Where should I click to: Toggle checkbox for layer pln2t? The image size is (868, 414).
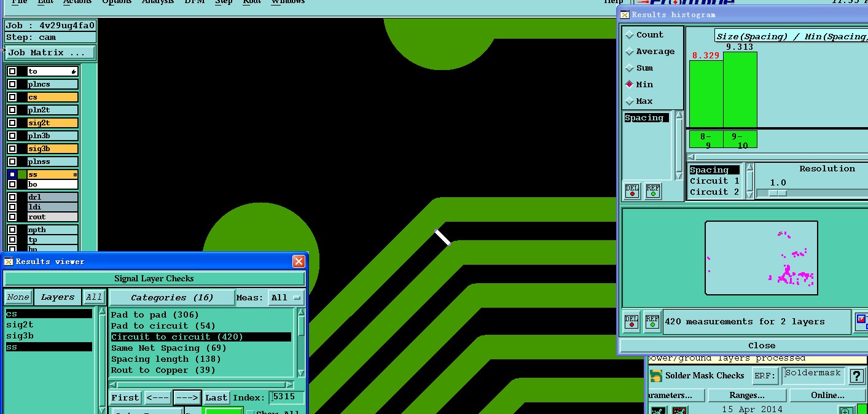pos(12,110)
